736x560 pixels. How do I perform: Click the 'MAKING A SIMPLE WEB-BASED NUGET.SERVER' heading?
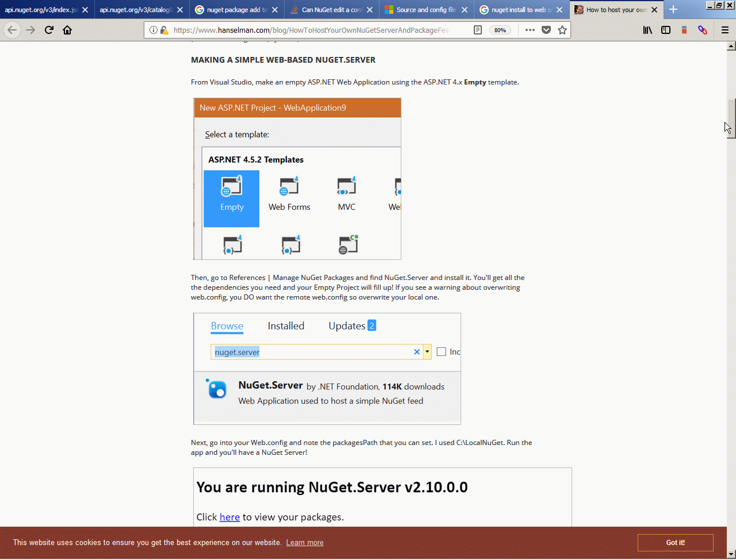[283, 60]
